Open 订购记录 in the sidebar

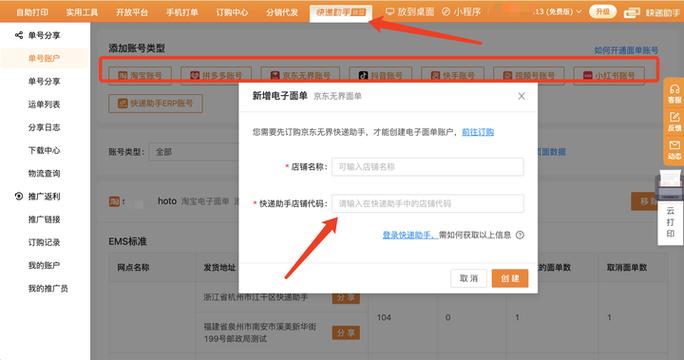click(44, 242)
